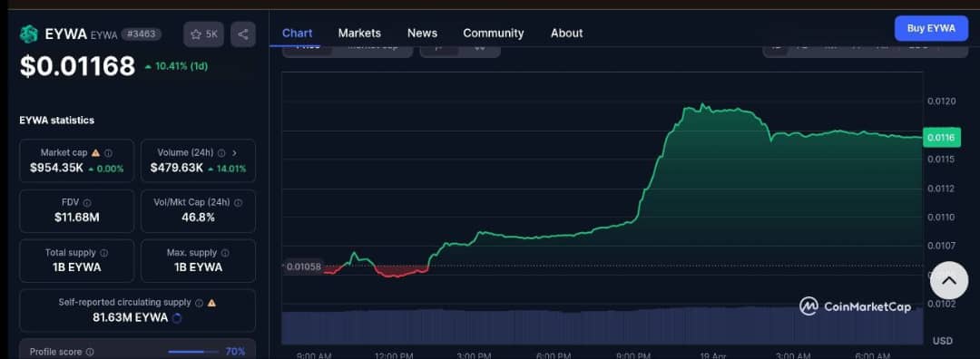Screen dimensions: 980x359
Task: Click the $0.01168 price heading
Action: point(77,66)
